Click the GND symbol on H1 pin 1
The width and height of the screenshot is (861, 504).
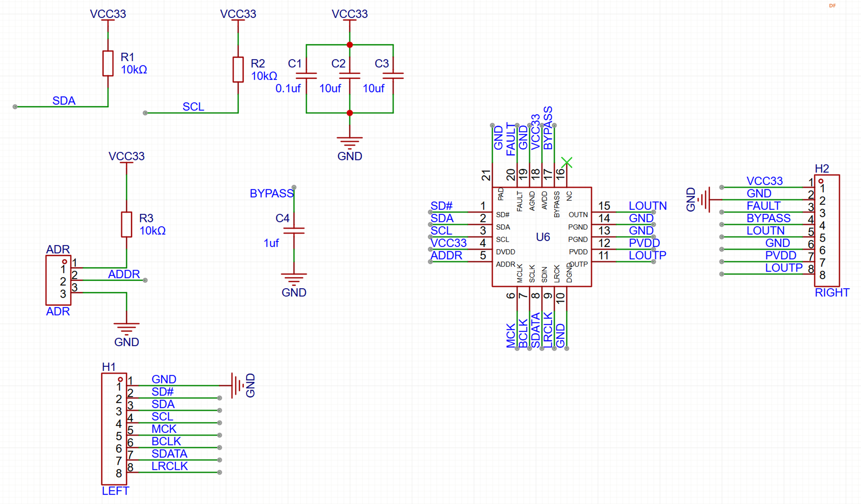[238, 386]
